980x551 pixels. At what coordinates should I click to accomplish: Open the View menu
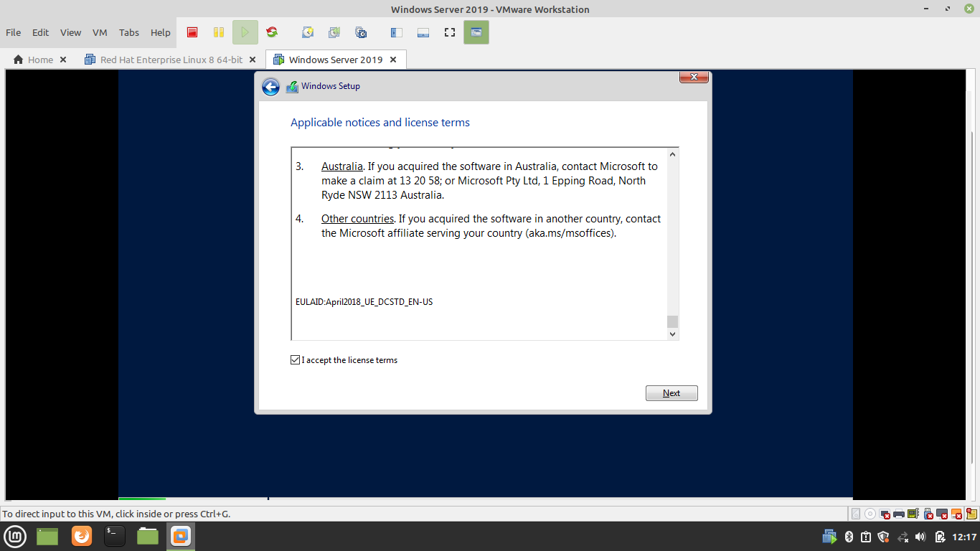pyautogui.click(x=70, y=32)
